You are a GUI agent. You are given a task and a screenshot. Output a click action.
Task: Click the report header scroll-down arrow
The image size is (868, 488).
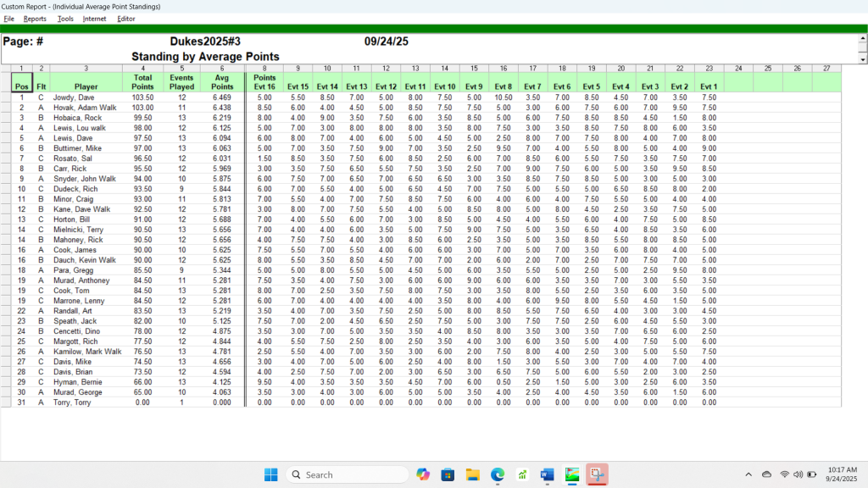pos(863,59)
